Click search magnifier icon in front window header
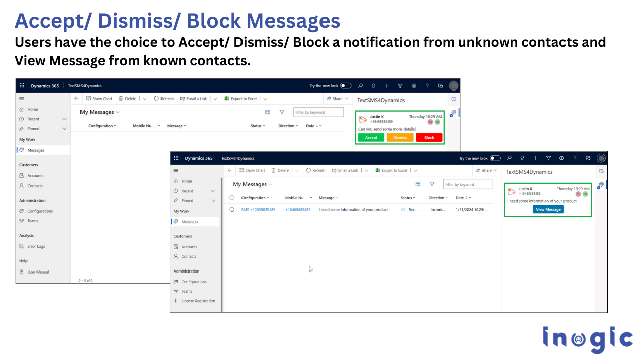 (509, 158)
